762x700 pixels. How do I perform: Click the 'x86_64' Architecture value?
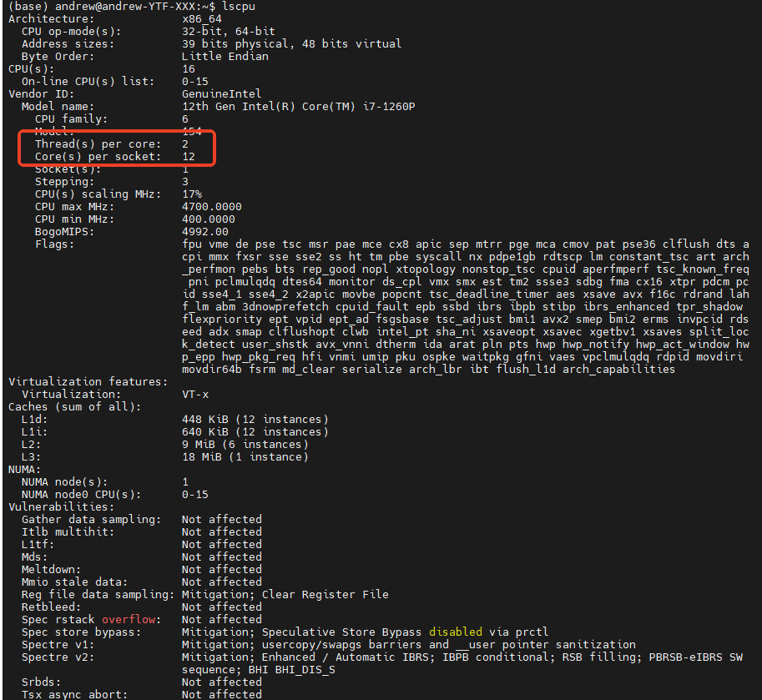tap(202, 19)
